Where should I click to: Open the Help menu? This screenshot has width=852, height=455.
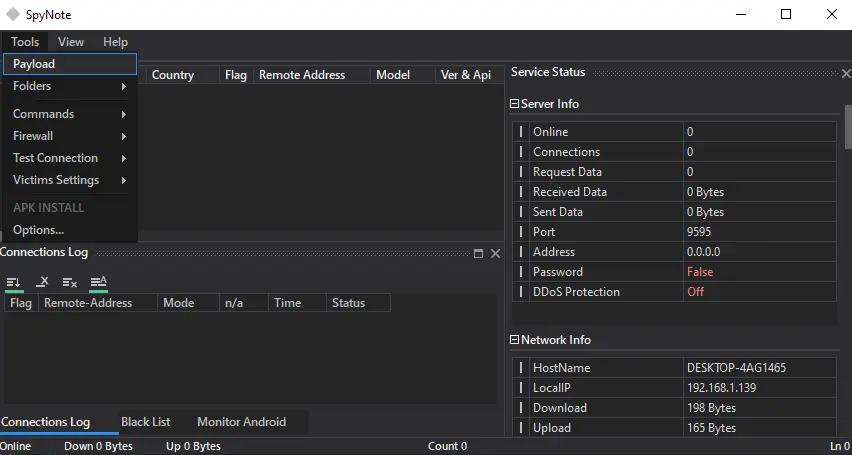click(x=115, y=42)
